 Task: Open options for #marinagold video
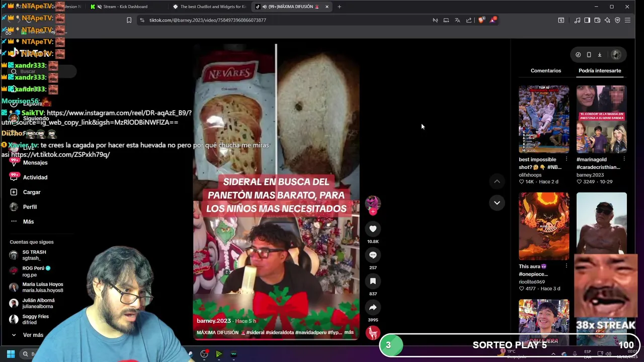click(624, 159)
